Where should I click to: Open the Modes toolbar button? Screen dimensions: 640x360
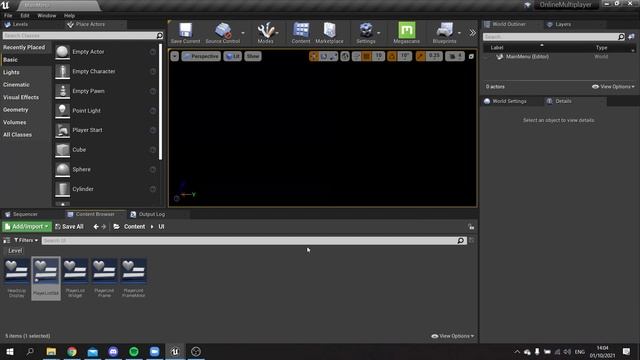(x=266, y=33)
